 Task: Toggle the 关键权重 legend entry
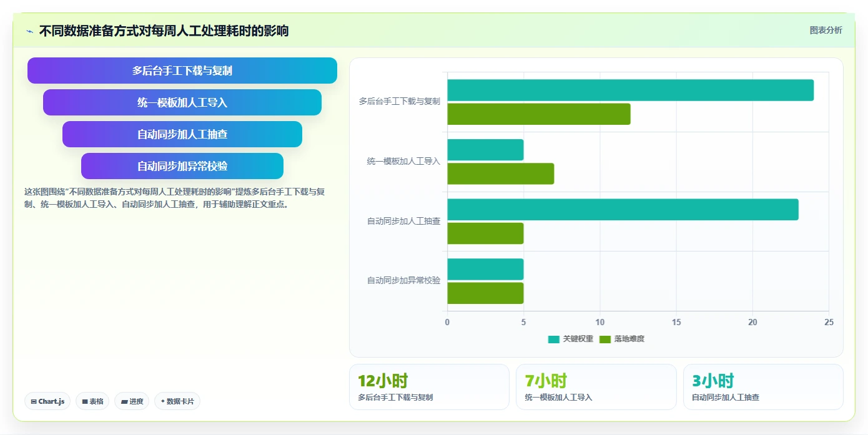[x=571, y=339]
